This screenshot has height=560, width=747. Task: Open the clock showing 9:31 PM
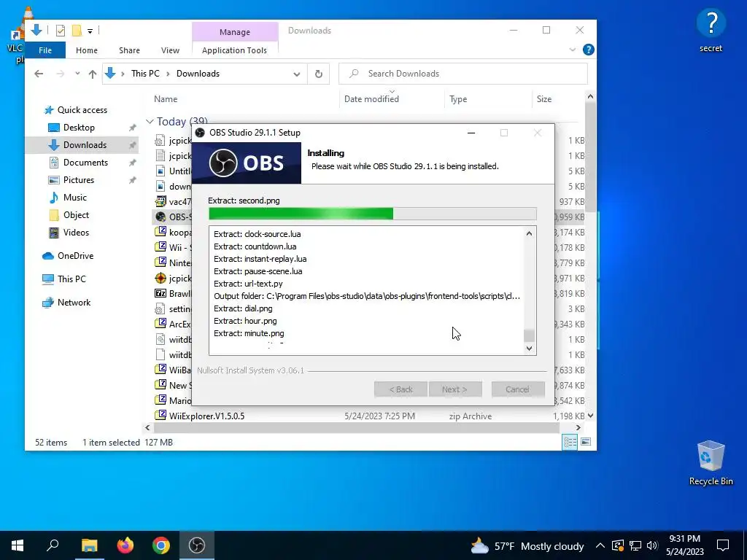click(x=684, y=545)
